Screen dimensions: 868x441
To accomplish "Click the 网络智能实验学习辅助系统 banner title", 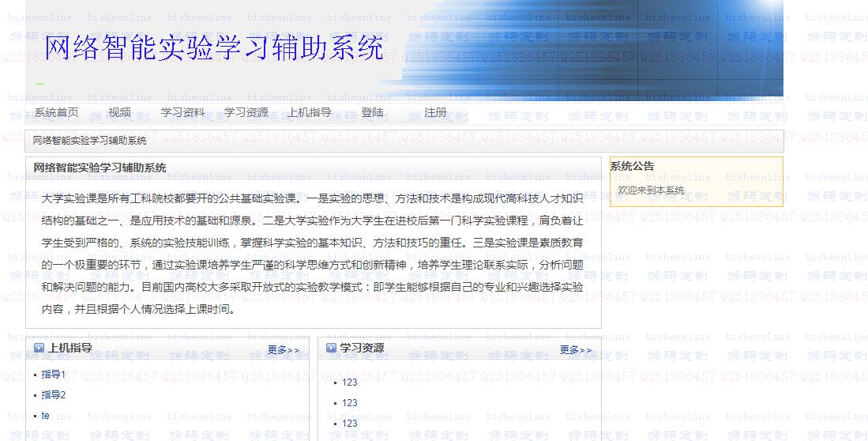I will 214,47.
